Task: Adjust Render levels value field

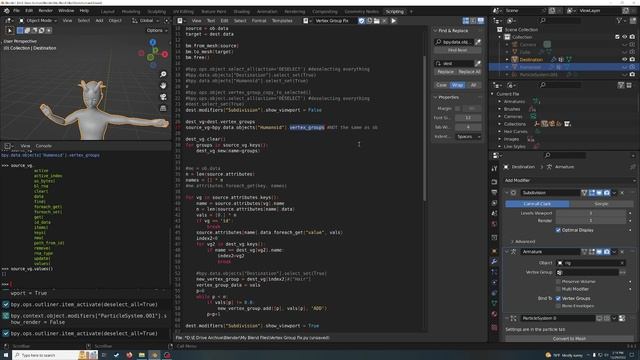Action: coord(591,220)
